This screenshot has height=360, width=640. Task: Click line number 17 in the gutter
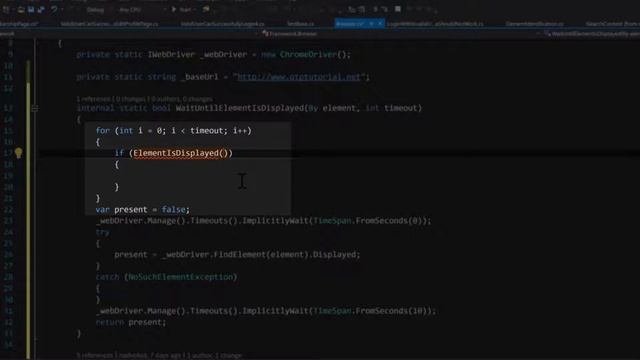click(x=8, y=153)
